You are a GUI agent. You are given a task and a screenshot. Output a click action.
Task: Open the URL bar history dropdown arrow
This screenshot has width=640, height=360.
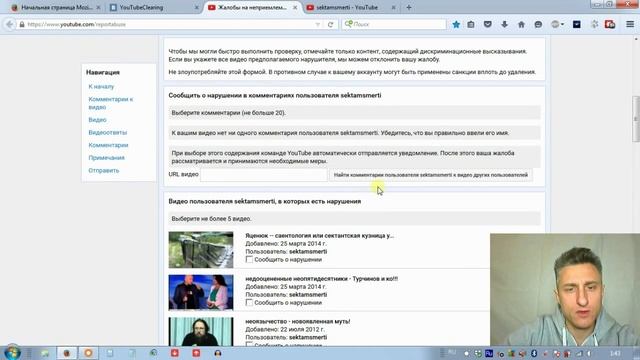pyautogui.click(x=318, y=24)
